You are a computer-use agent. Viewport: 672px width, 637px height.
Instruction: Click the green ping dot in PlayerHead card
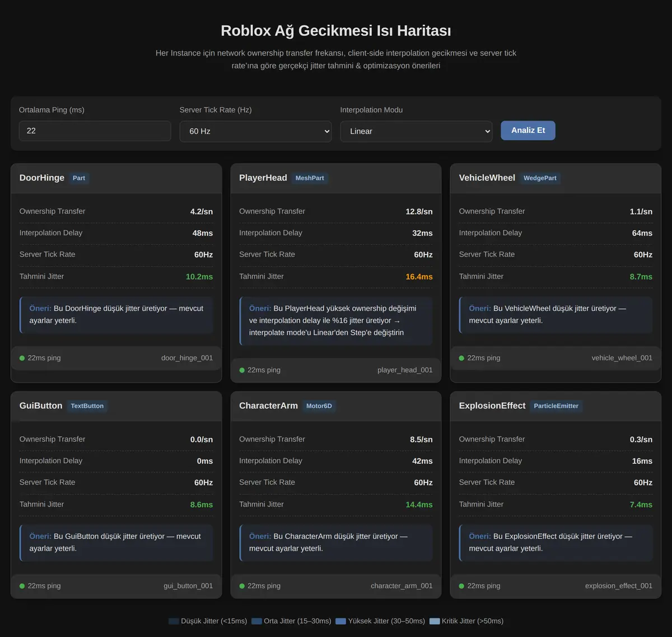click(x=242, y=370)
